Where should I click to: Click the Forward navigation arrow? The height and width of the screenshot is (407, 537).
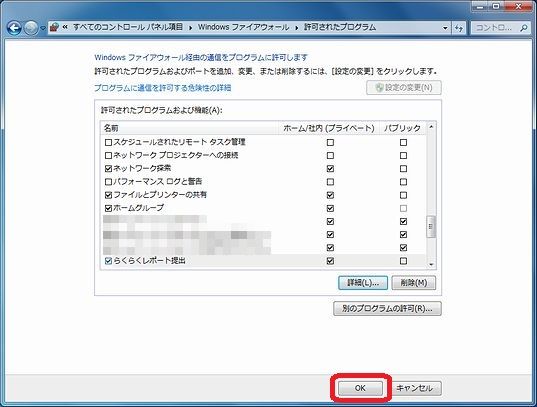(31, 28)
